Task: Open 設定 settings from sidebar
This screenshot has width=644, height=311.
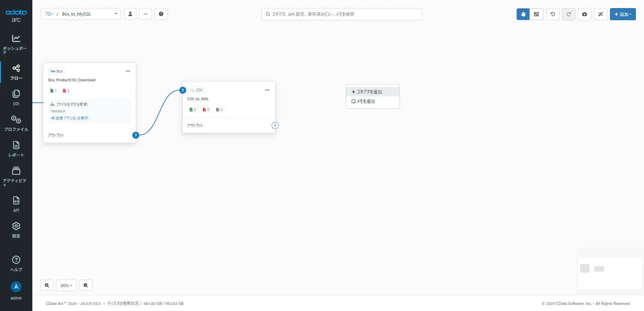Action: pyautogui.click(x=16, y=230)
